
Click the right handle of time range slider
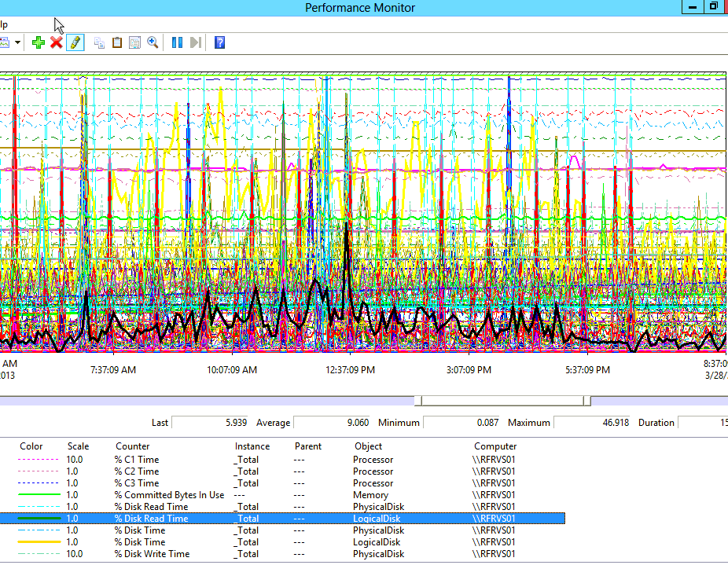586,401
